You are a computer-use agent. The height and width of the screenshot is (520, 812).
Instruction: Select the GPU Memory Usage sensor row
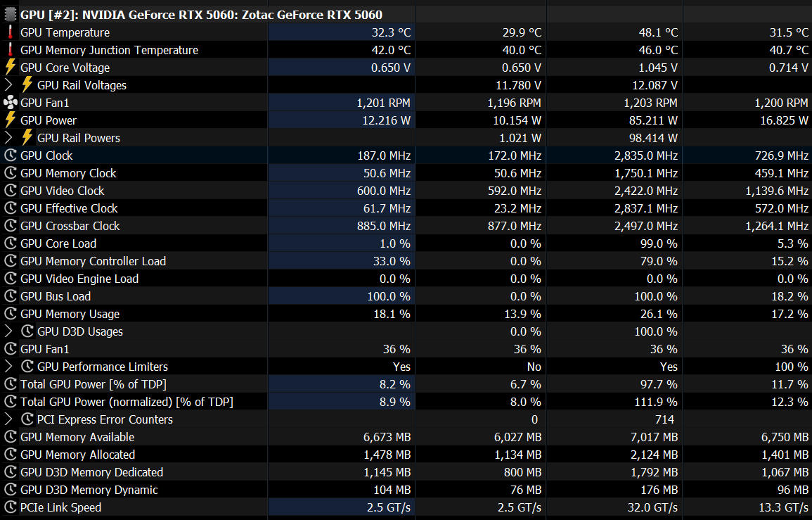[x=70, y=314]
